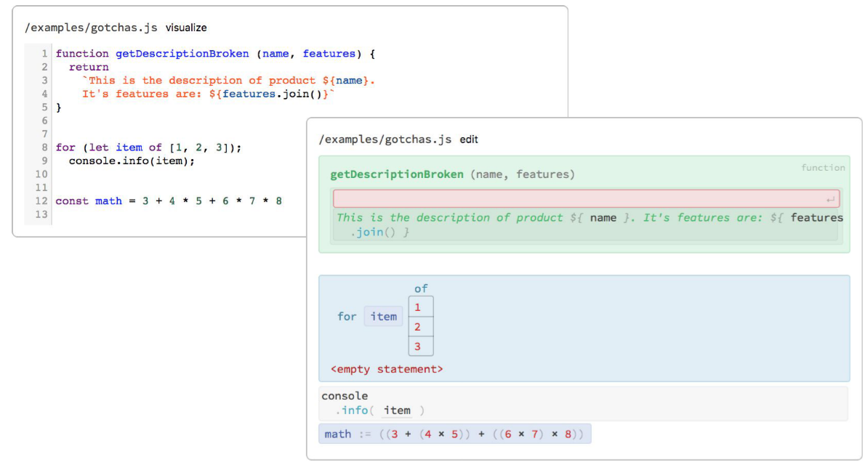Select array element 3 in for loop
Image resolution: width=868 pixels, height=473 pixels.
pyautogui.click(x=418, y=347)
